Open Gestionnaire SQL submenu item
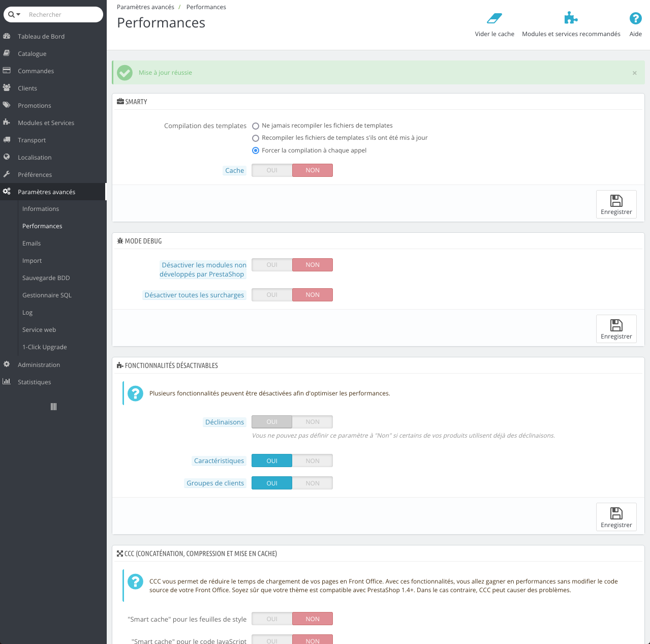Viewport: 650px width, 644px height. click(47, 295)
